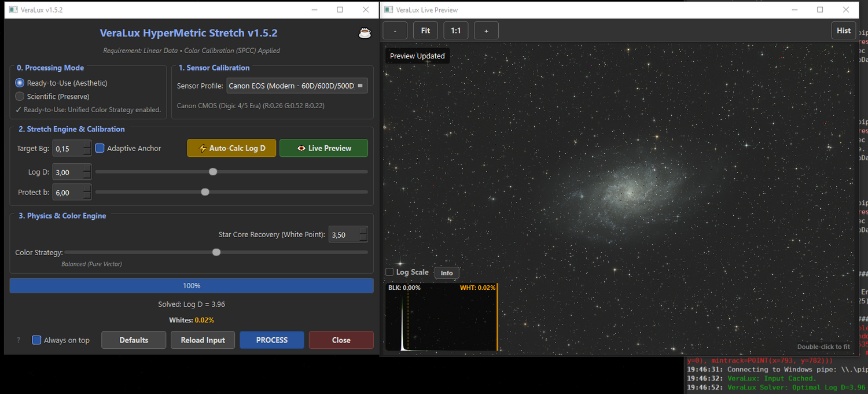Check the Always on top option
The width and height of the screenshot is (868, 394).
[36, 340]
